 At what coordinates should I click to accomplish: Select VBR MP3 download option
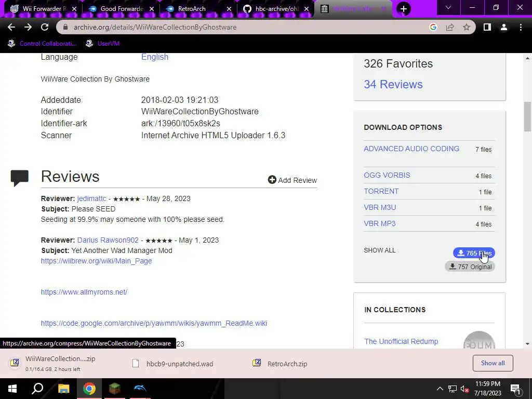tap(380, 223)
